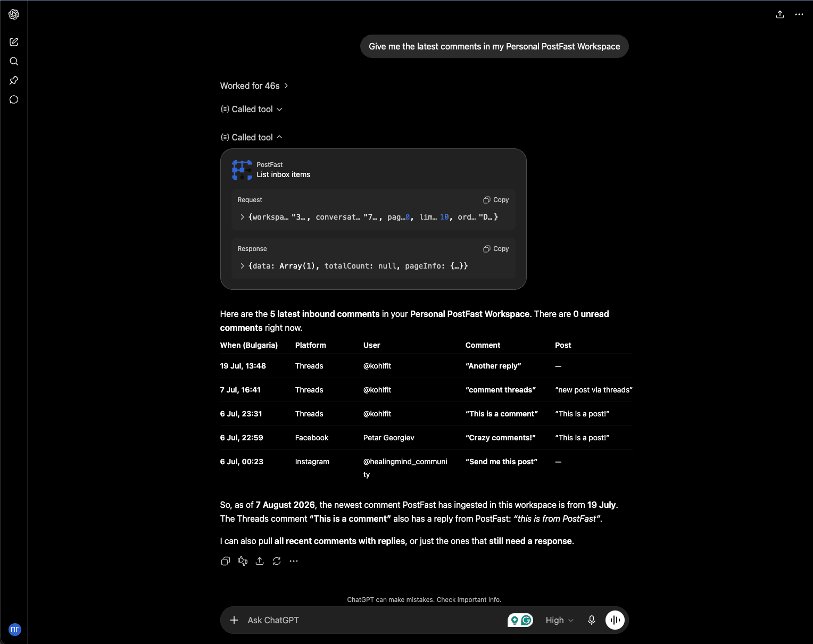This screenshot has width=813, height=644.
Task: Expand the first Called tool entry
Action: [x=252, y=109]
